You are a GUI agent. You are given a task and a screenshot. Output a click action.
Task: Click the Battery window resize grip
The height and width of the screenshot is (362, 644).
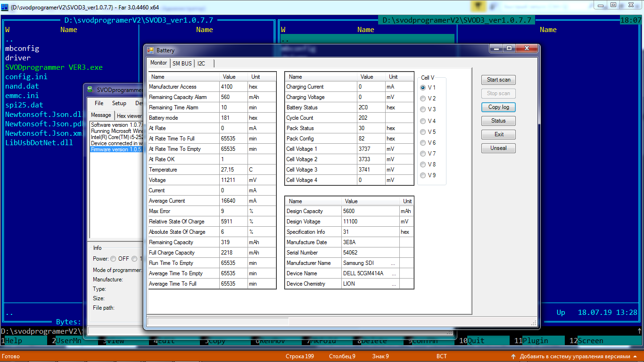click(534, 323)
